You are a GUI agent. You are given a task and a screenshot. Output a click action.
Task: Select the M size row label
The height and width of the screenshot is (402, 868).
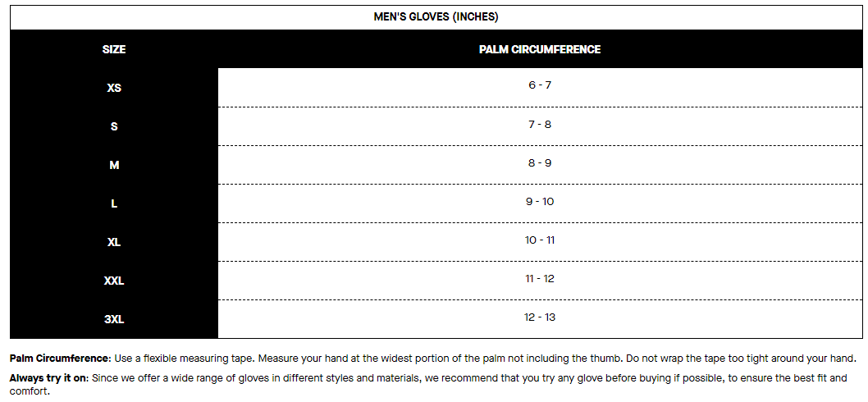114,165
